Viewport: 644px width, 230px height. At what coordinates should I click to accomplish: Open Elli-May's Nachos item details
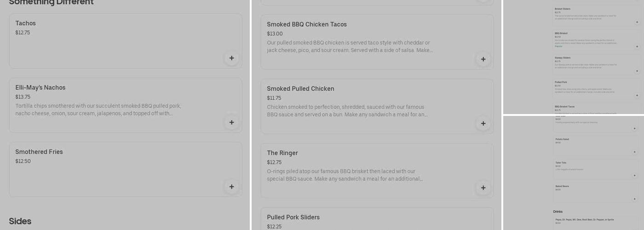click(x=40, y=88)
